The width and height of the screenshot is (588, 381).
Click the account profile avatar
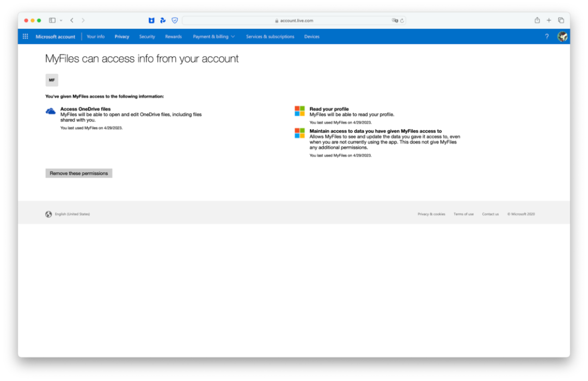tap(562, 37)
